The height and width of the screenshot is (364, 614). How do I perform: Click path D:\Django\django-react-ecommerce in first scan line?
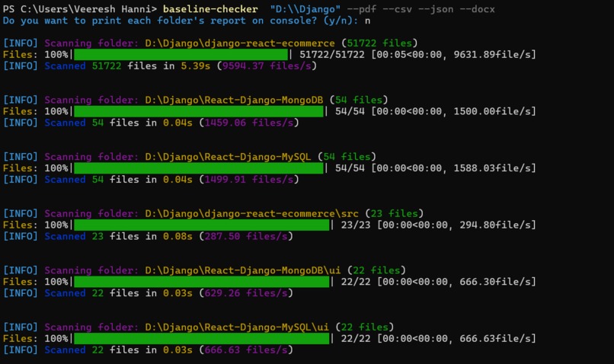tap(240, 43)
